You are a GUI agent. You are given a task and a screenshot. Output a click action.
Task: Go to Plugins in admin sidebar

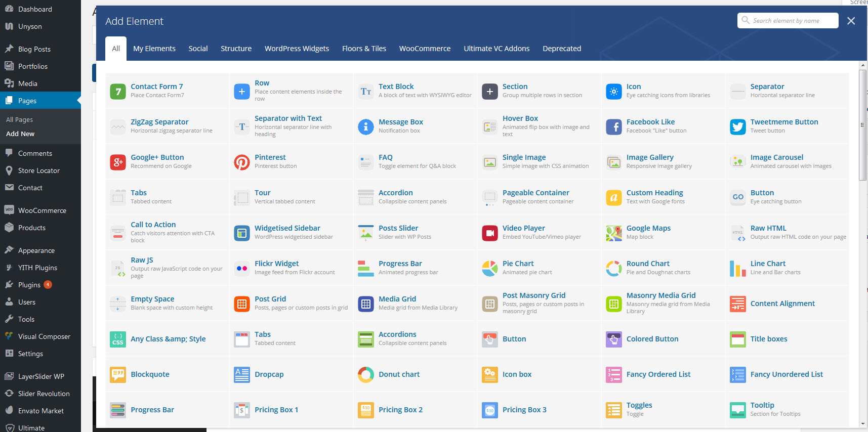pyautogui.click(x=29, y=285)
